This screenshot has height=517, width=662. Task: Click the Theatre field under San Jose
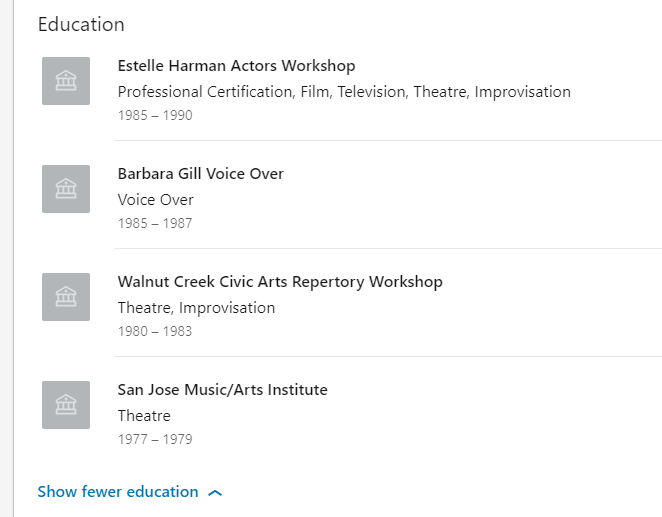tap(144, 416)
